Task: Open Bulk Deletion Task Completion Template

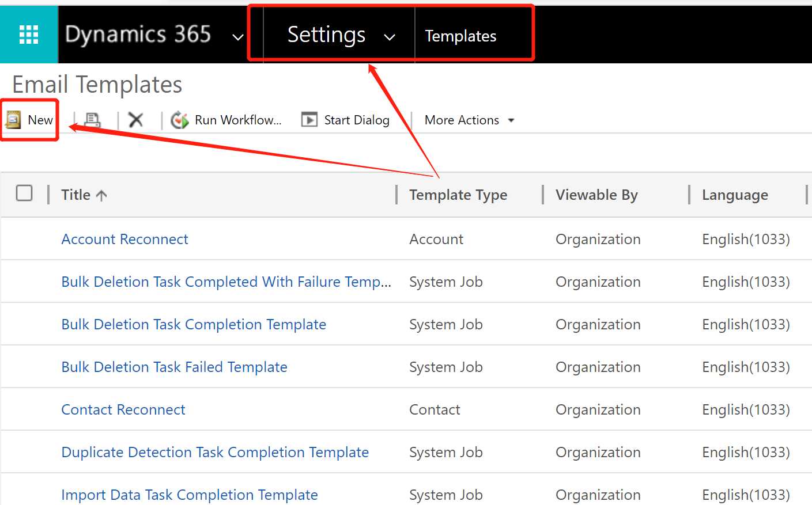Action: [194, 324]
